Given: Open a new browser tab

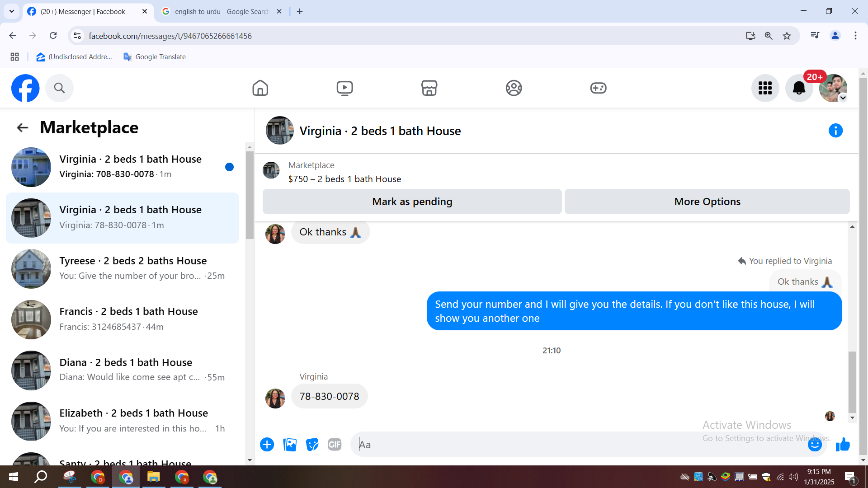Looking at the screenshot, I should pos(300,11).
